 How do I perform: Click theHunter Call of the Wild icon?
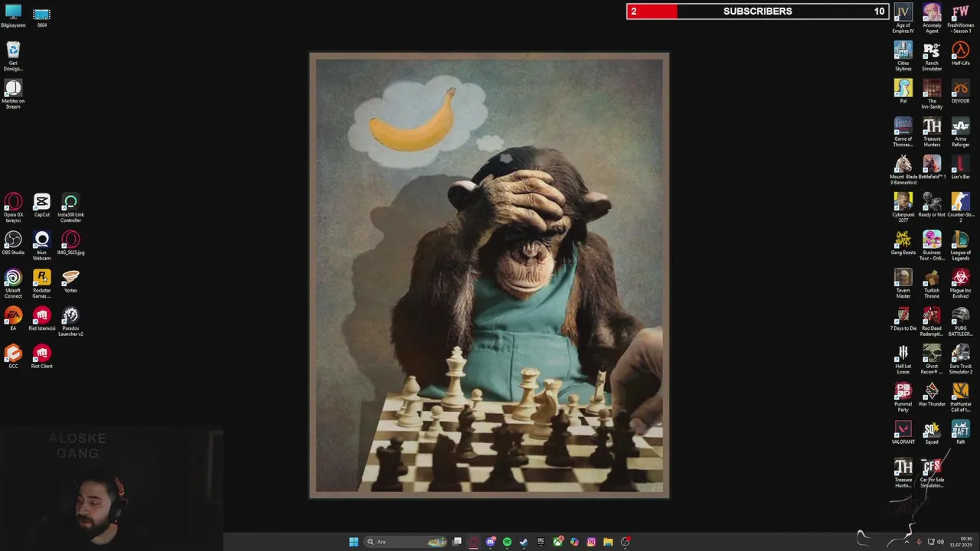(961, 397)
